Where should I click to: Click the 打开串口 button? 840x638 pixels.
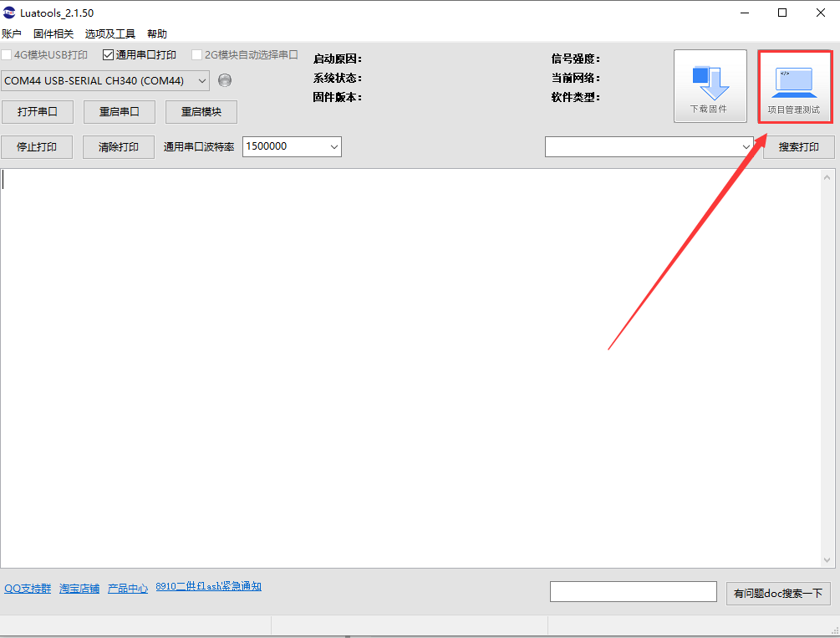37,111
